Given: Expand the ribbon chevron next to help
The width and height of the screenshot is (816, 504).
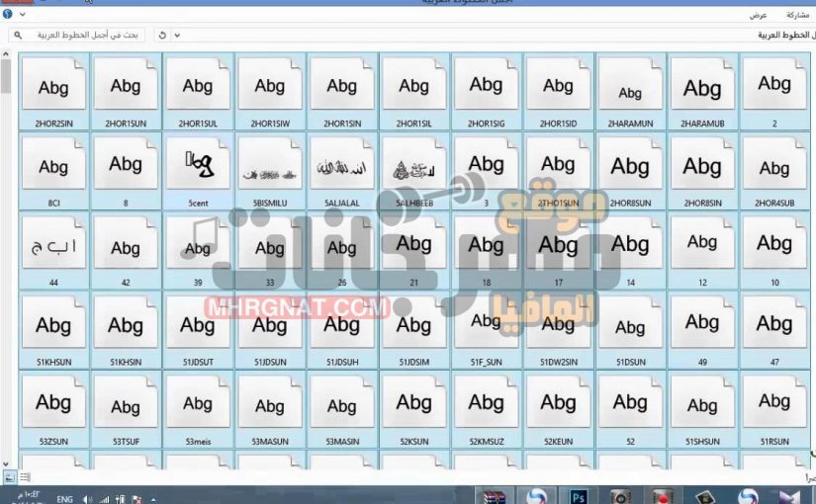Looking at the screenshot, I should pos(21,15).
